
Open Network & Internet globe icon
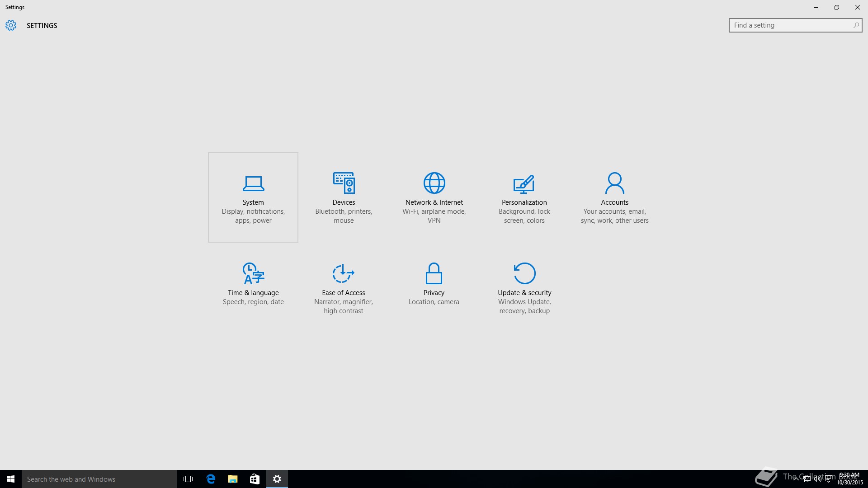(434, 183)
